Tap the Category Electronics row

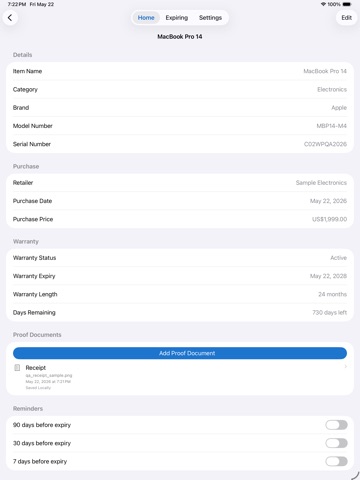click(180, 89)
